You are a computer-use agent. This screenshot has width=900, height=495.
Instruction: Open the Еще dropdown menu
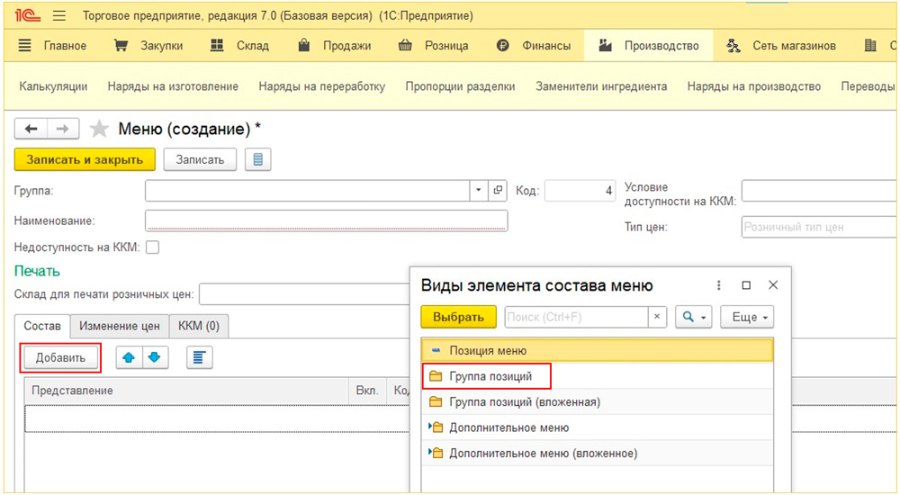pos(747,317)
